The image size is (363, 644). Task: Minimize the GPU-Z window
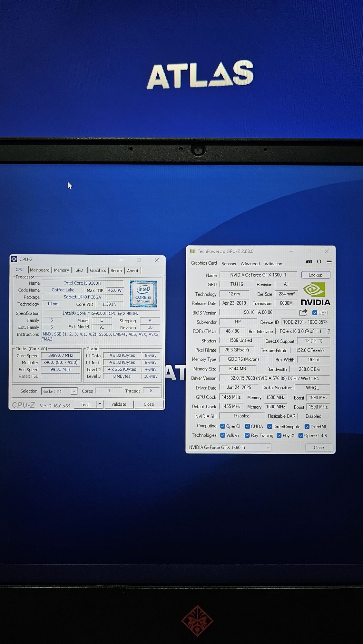[291, 251]
